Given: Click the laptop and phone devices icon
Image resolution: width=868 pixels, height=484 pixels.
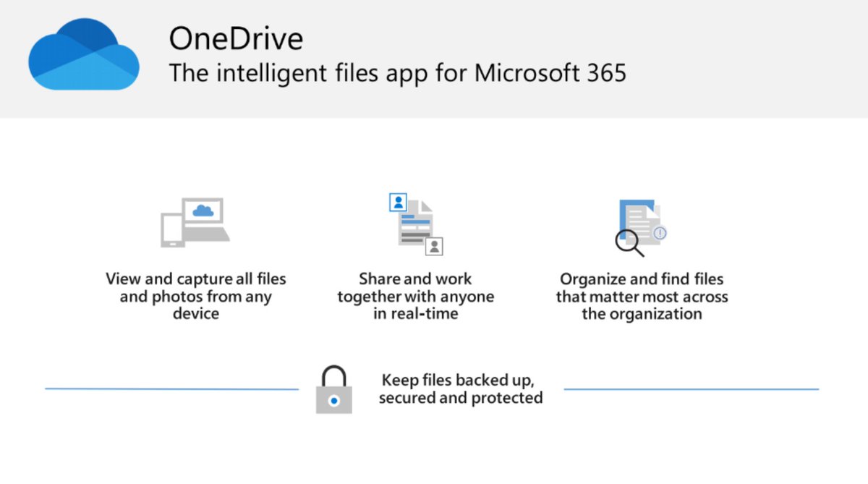Looking at the screenshot, I should click(195, 223).
